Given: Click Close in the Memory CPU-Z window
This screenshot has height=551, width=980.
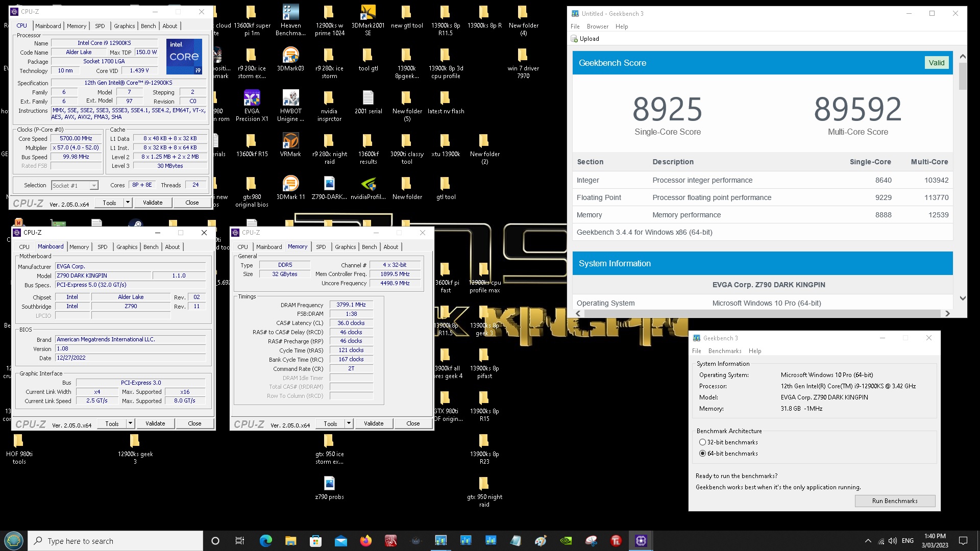Looking at the screenshot, I should click(x=413, y=423).
